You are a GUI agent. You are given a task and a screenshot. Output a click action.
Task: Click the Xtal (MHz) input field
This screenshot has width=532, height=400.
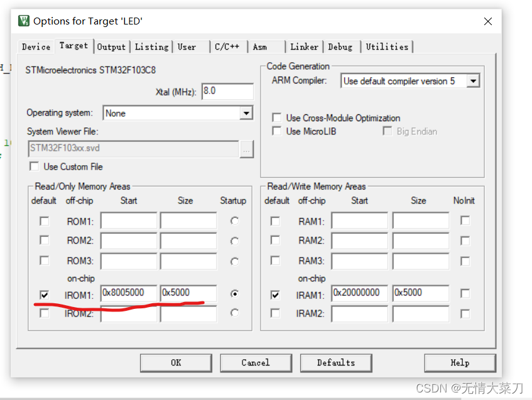point(227,91)
